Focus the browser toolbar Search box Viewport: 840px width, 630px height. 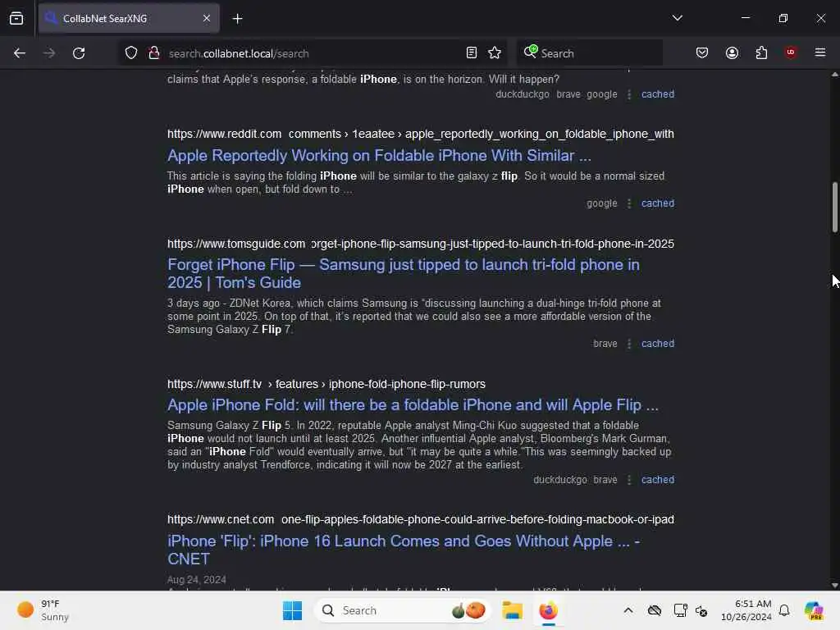point(589,53)
